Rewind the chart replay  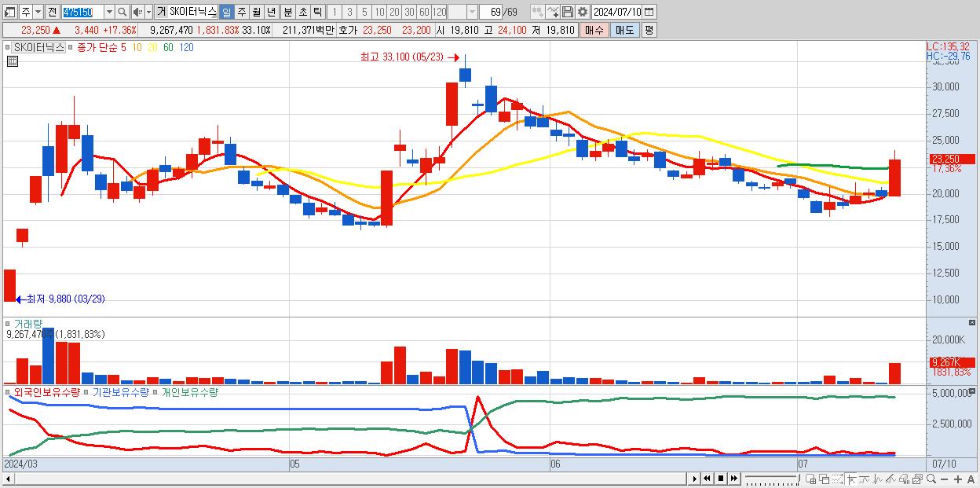(708, 479)
